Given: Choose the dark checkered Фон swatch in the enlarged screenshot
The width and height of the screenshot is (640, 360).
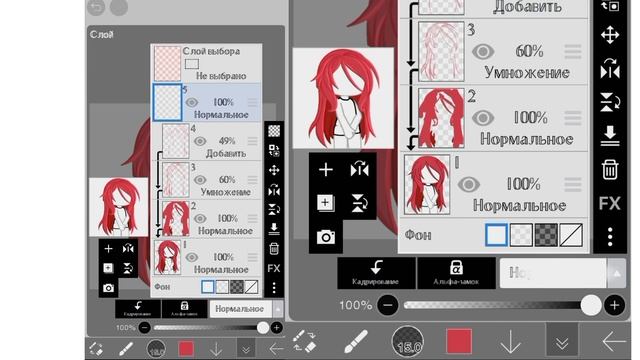Looking at the screenshot, I should click(x=546, y=235).
